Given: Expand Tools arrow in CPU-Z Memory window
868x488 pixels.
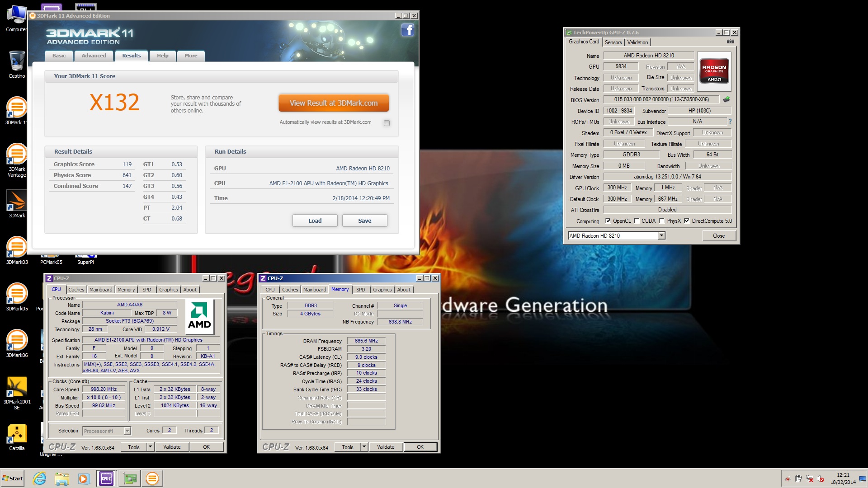Looking at the screenshot, I should 364,447.
